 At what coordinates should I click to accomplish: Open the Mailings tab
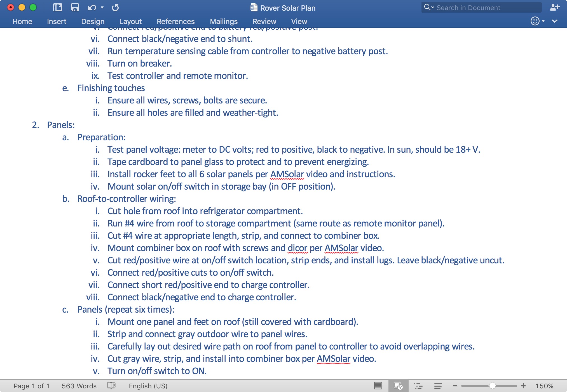point(224,22)
